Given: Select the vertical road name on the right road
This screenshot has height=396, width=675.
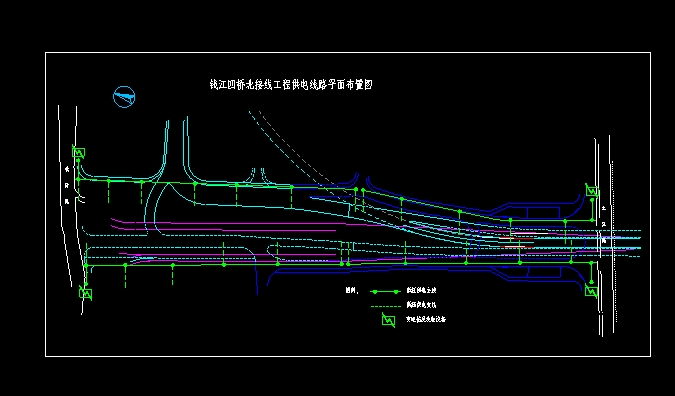Looking at the screenshot, I should [604, 225].
